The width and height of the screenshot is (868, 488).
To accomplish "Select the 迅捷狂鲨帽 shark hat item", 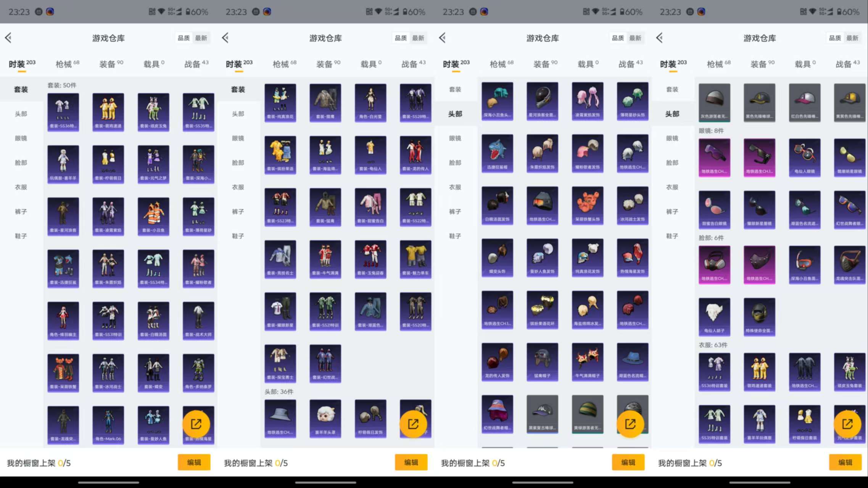I will pos(497,153).
